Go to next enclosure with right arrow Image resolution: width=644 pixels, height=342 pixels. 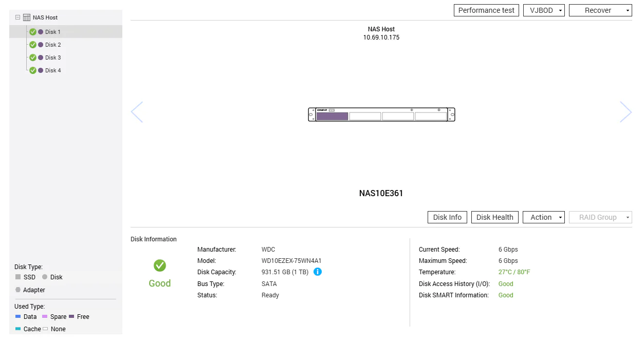tap(625, 112)
